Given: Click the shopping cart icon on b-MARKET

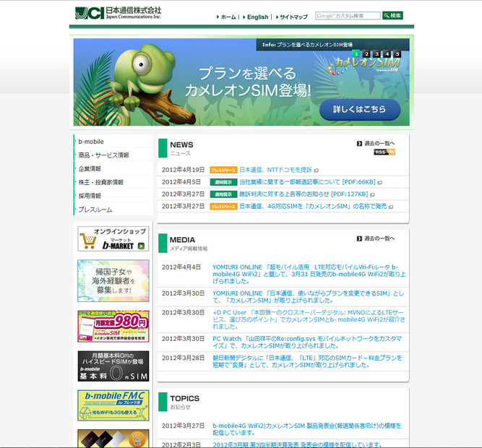Looking at the screenshot, I should click(88, 241).
